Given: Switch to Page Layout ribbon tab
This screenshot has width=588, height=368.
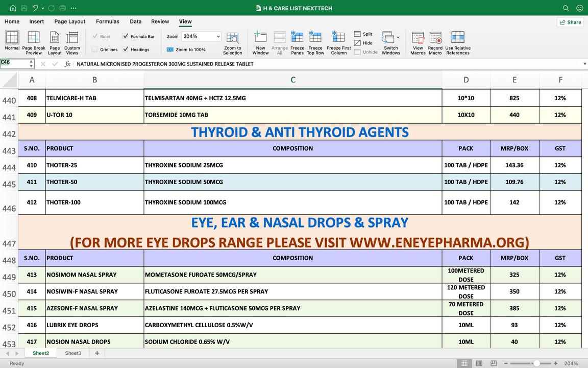Looking at the screenshot, I should point(70,21).
